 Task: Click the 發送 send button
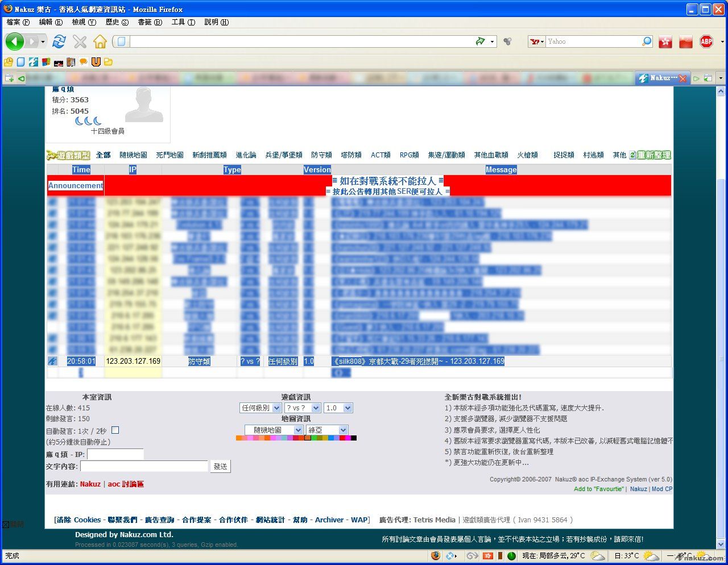click(x=220, y=467)
